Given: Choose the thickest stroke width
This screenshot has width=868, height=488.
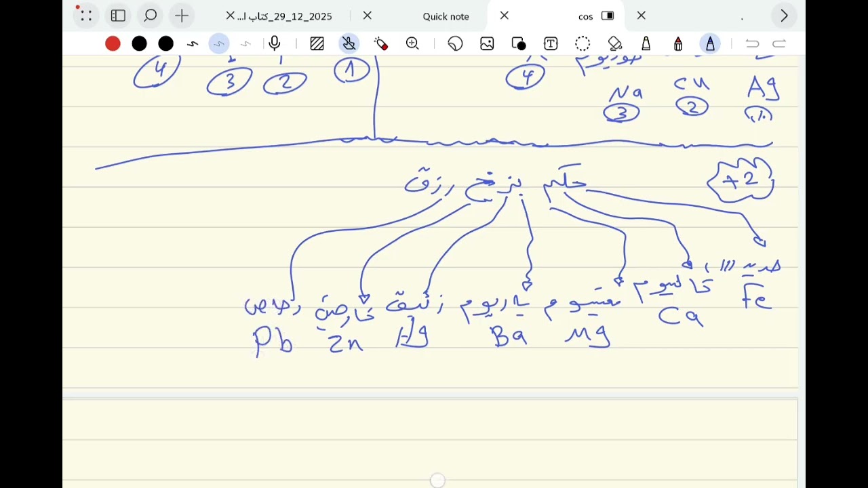Looking at the screenshot, I should click(x=193, y=44).
